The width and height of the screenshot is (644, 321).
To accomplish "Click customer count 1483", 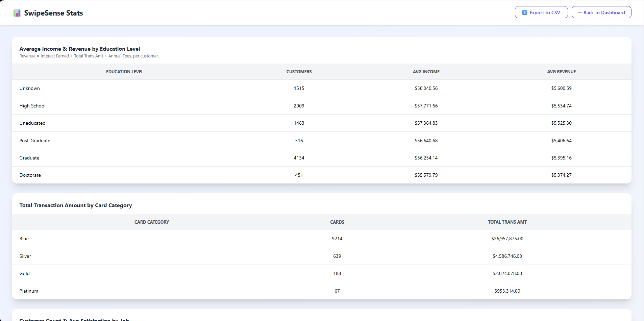I will (x=299, y=123).
